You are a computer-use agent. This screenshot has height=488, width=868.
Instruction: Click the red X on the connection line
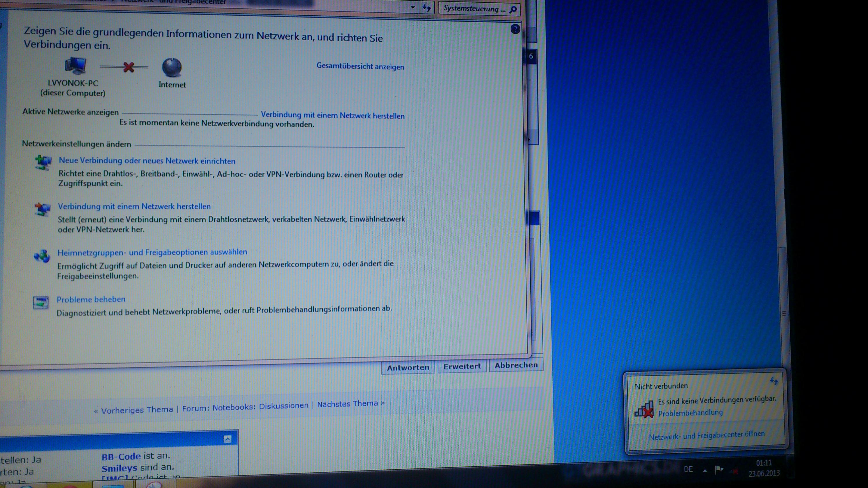coord(129,67)
